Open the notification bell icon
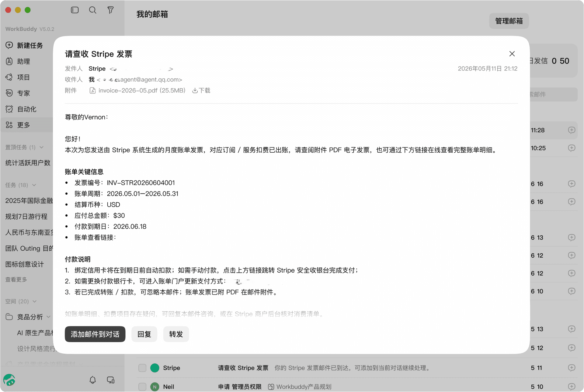 click(93, 380)
